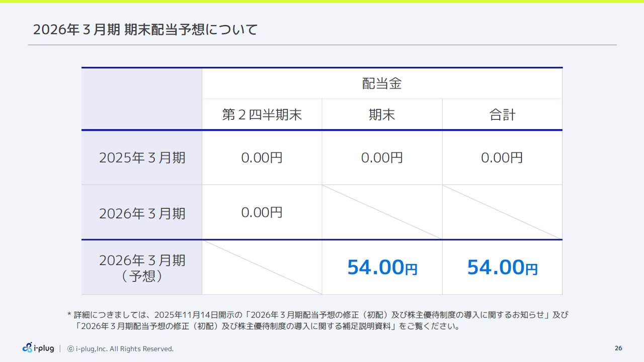Select the 配当金 table header
The width and height of the screenshot is (644, 362).
tap(382, 82)
